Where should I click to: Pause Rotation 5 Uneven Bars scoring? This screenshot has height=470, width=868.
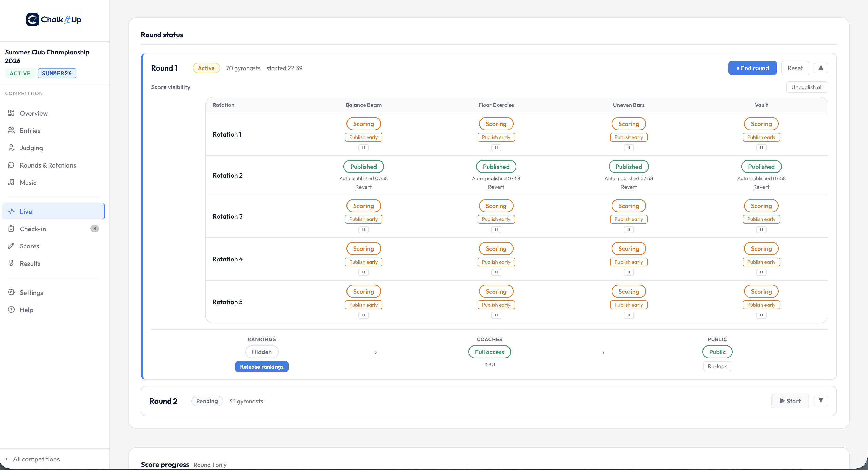[628, 315]
